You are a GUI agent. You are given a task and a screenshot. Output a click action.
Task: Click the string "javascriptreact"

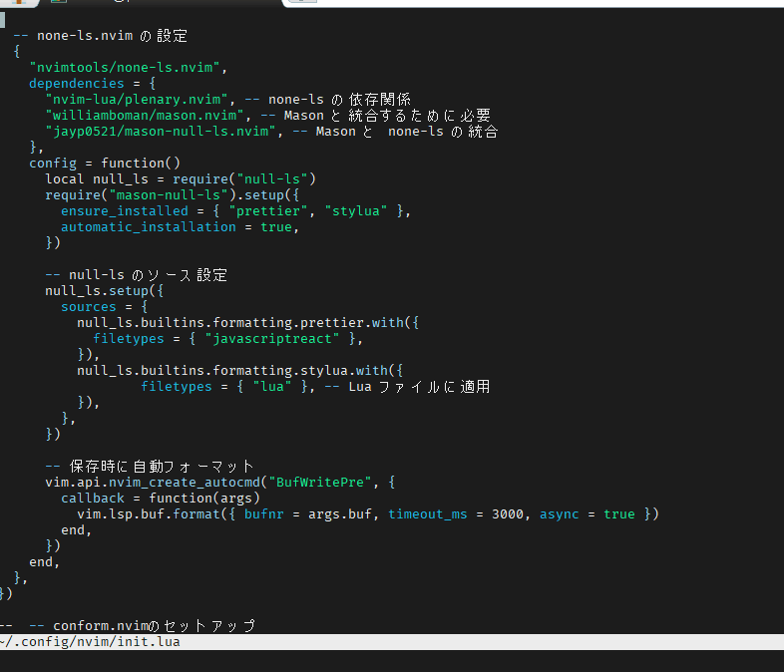272,339
